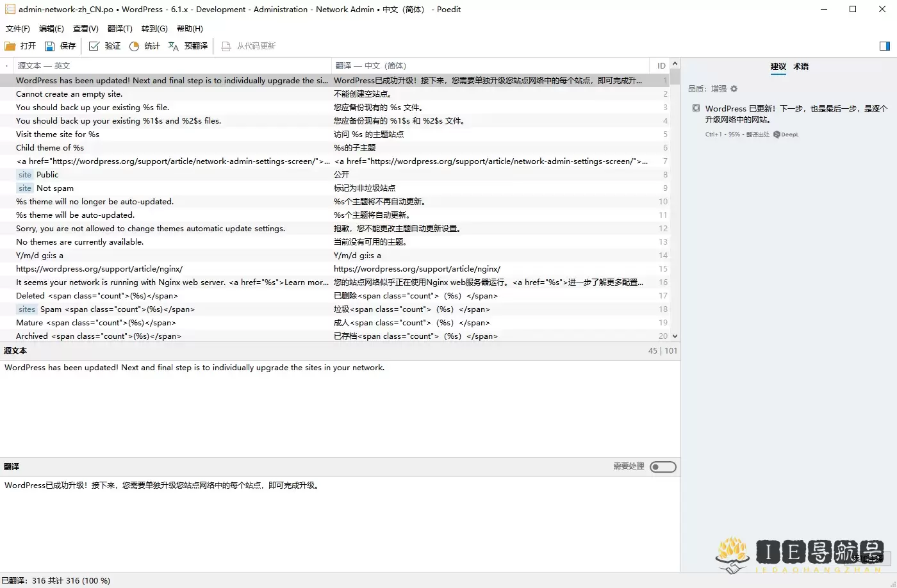
Task: Select row 'You should back up your existing %s file.'
Action: tap(335, 108)
